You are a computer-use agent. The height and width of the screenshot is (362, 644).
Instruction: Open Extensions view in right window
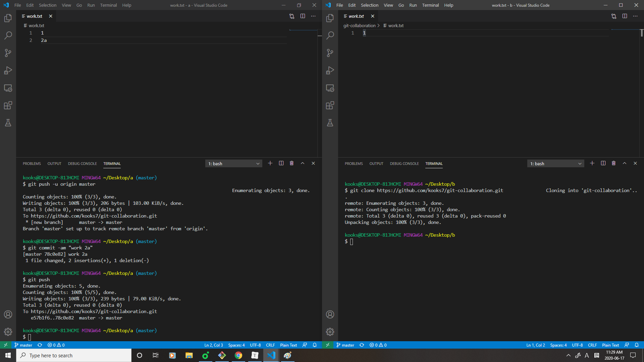[x=330, y=106]
